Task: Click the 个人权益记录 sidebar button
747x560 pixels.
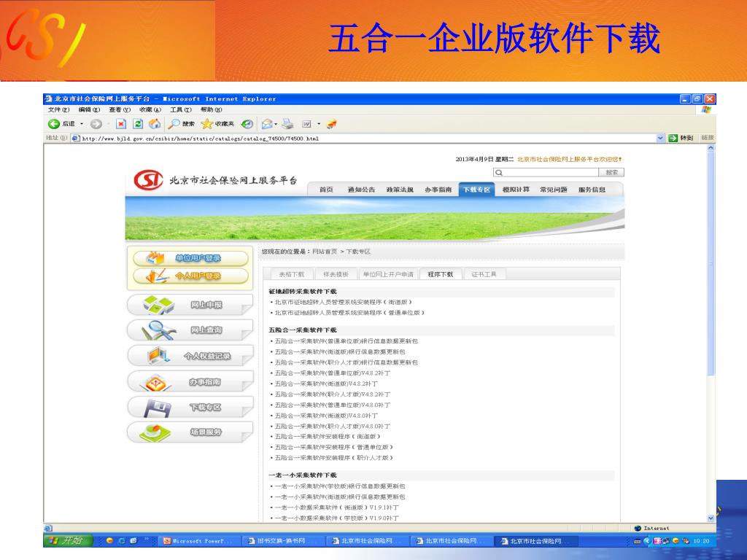Action: point(190,356)
